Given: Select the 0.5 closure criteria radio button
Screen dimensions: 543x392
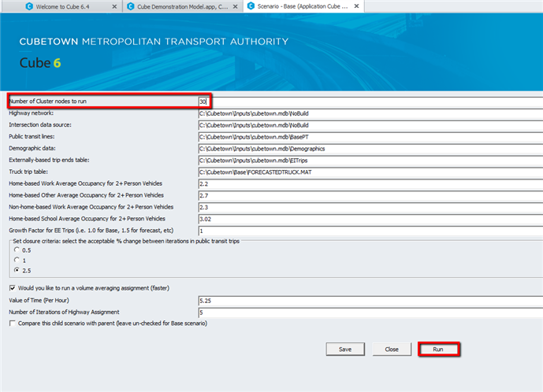Looking at the screenshot, I should click(17, 250).
